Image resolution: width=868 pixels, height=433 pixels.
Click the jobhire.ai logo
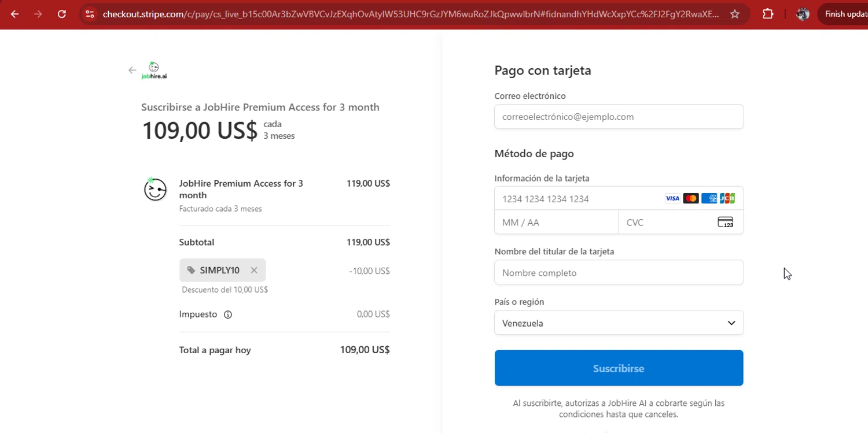pyautogui.click(x=154, y=71)
